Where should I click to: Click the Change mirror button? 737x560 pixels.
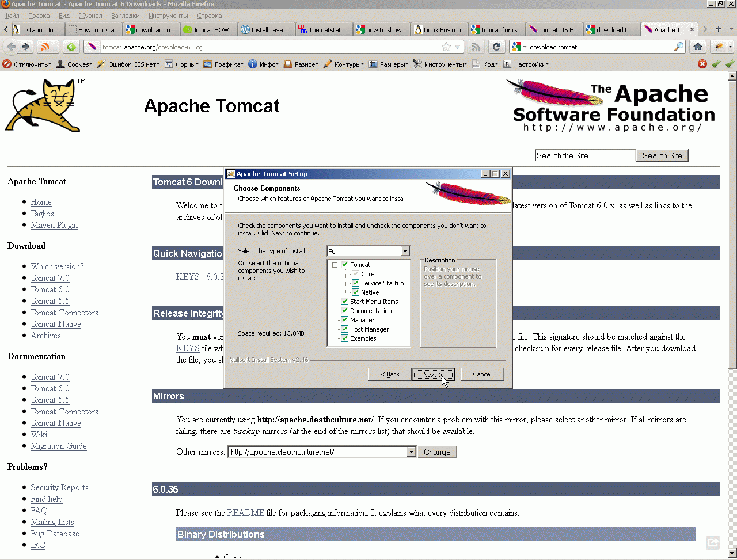tap(437, 452)
